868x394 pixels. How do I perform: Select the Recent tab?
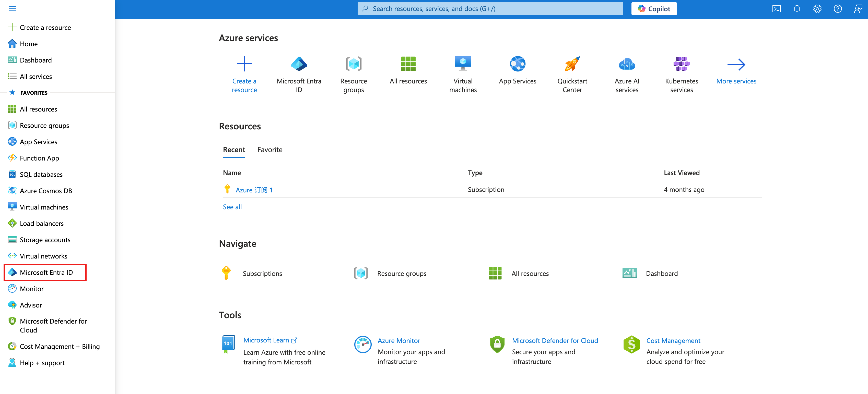pyautogui.click(x=234, y=150)
